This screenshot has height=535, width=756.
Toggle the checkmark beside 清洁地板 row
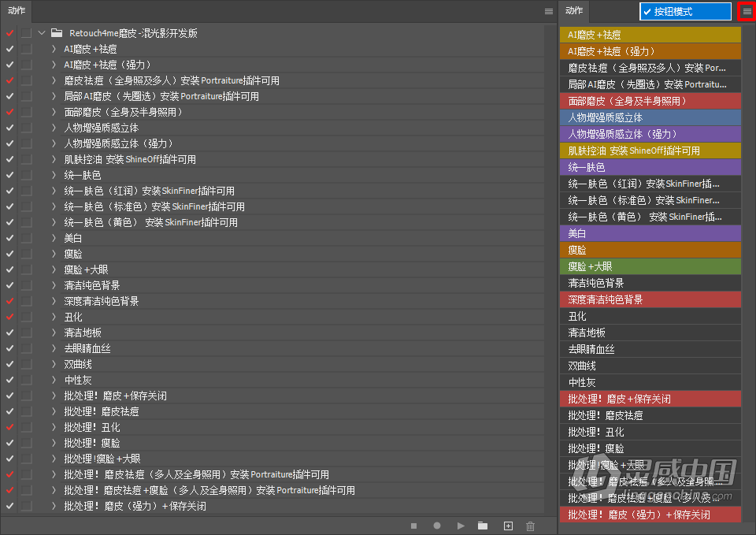[9, 333]
